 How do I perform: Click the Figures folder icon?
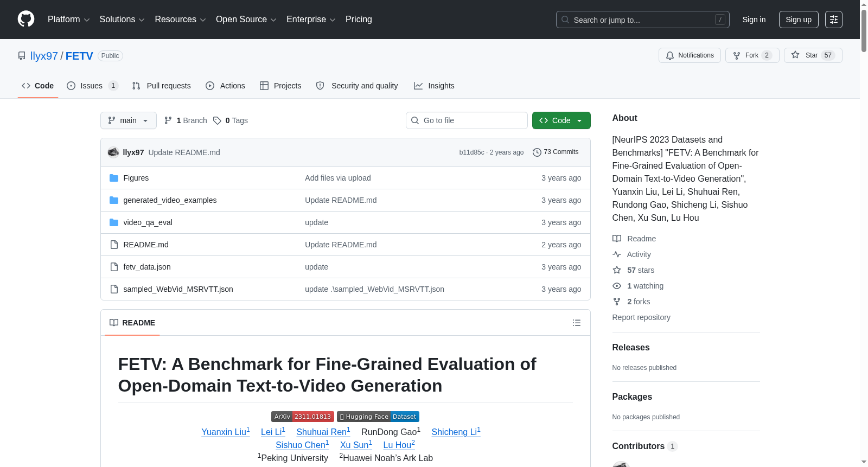114,178
